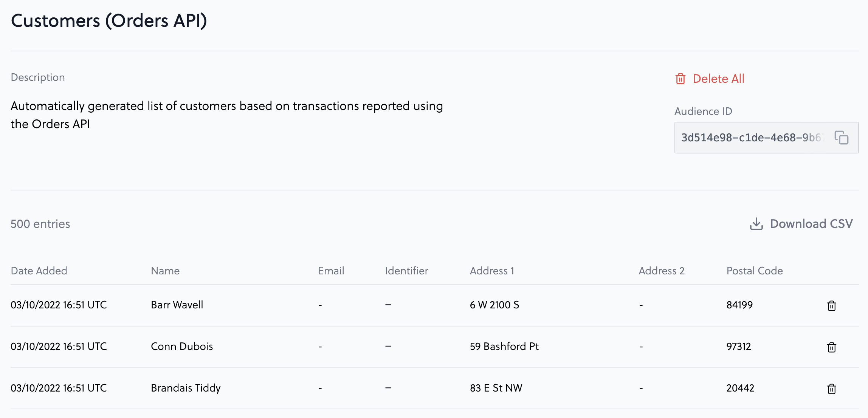The width and height of the screenshot is (868, 418).
Task: Click the Download CSV arrow icon
Action: click(756, 224)
